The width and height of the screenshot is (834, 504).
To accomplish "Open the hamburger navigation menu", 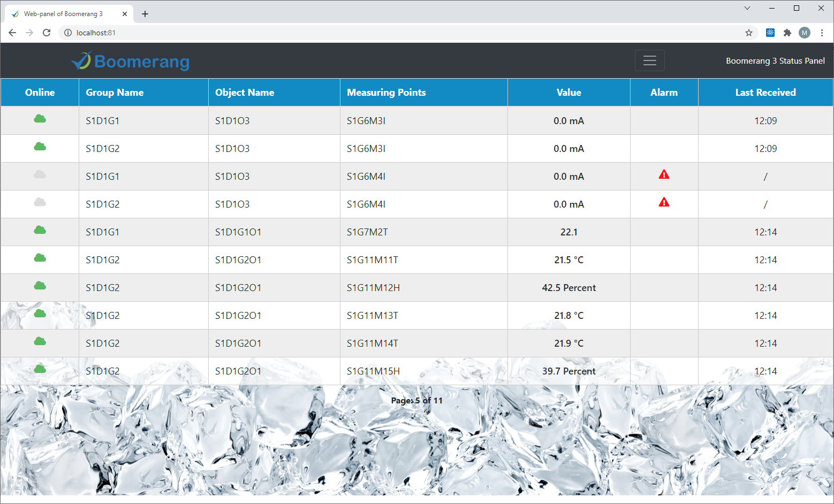I will (649, 60).
